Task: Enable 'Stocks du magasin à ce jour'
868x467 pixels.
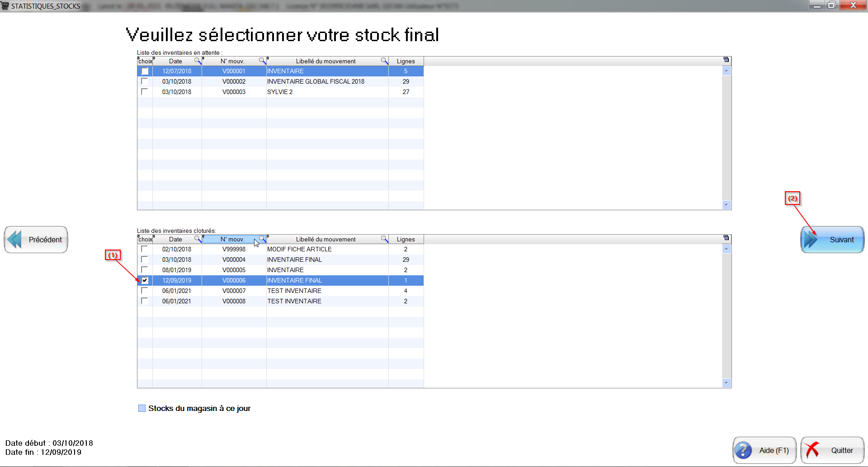Action: coord(142,408)
